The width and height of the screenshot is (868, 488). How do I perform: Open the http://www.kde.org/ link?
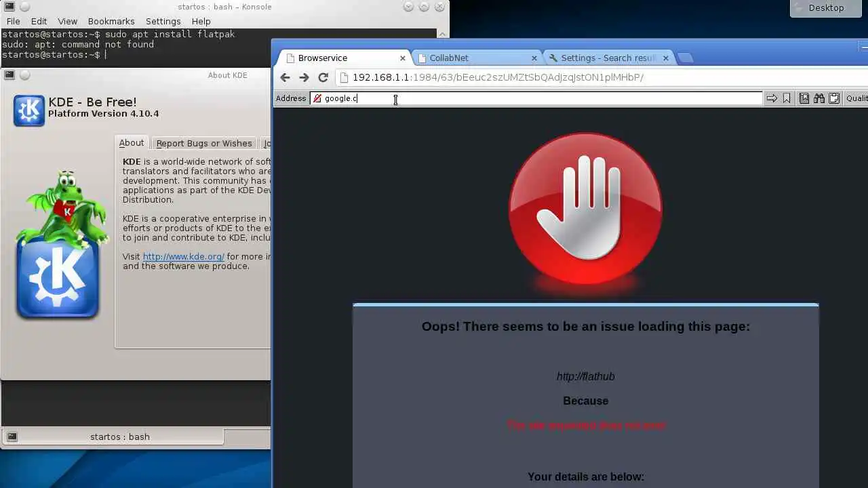[x=183, y=257]
